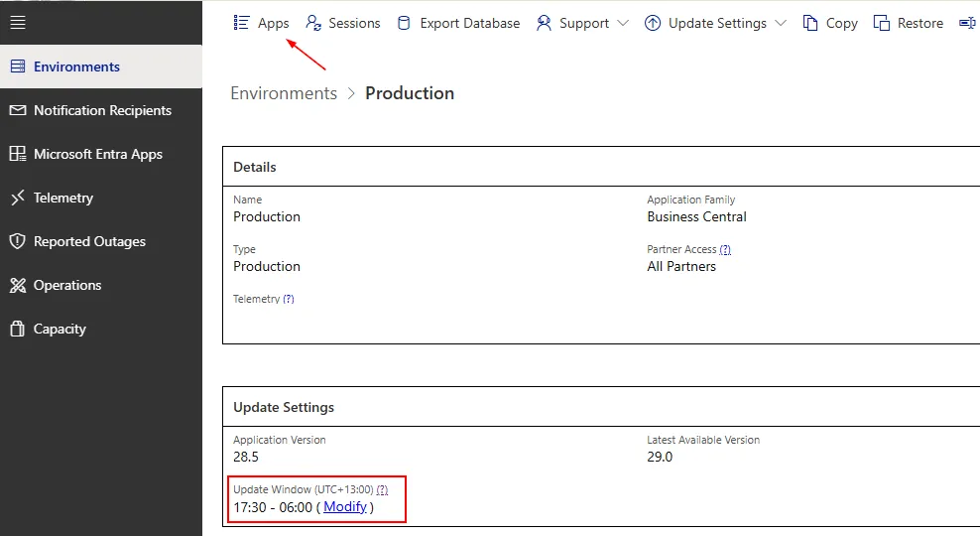Click the cut-off rename icon after Restore
The height and width of the screenshot is (536, 980).
pos(967,23)
